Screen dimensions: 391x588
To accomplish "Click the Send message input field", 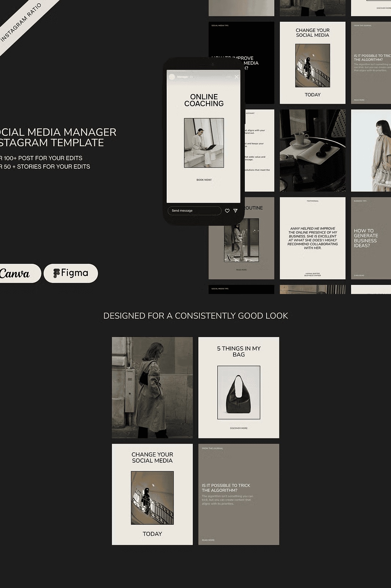I will (194, 211).
